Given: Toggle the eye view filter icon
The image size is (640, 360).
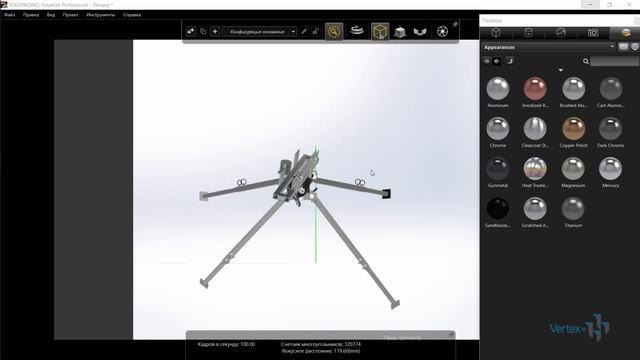Looking at the screenshot, I should point(487,61).
